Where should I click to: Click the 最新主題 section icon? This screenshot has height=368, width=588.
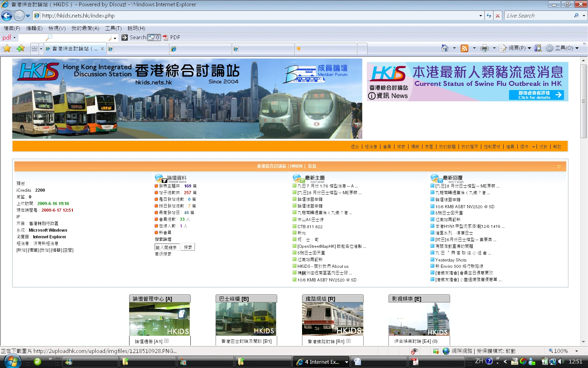298,178
